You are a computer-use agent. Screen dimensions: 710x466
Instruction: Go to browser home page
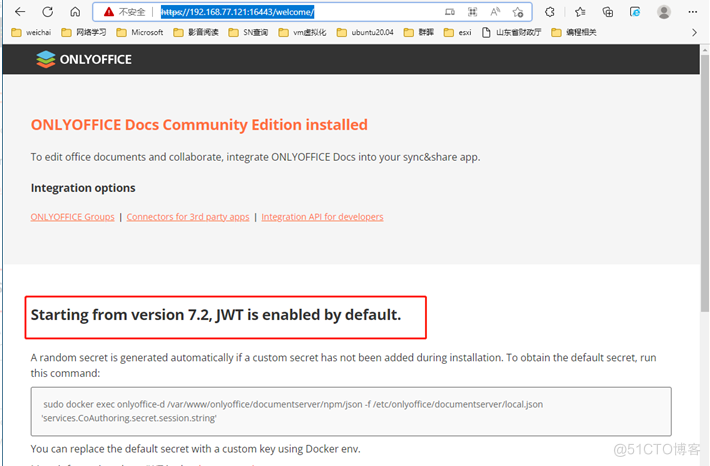click(x=76, y=12)
